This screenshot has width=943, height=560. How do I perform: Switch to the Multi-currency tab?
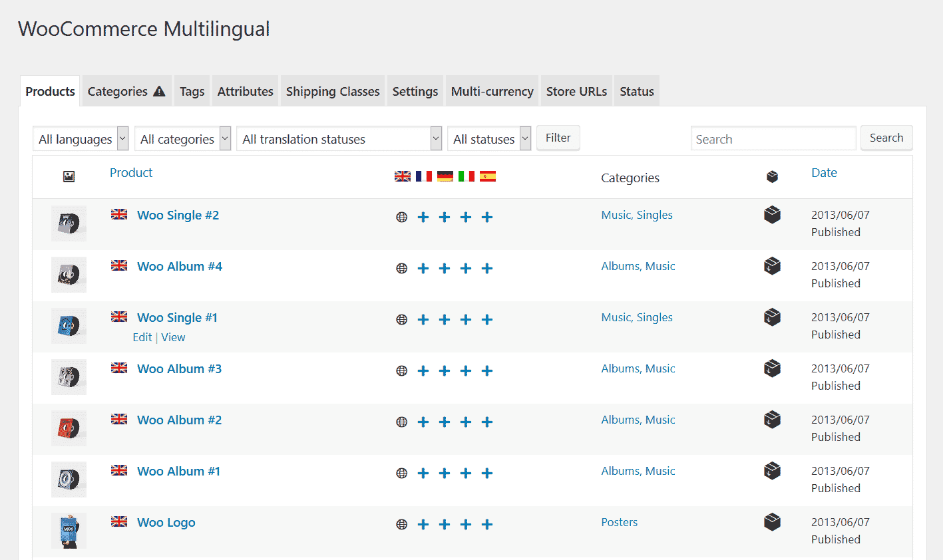click(492, 92)
